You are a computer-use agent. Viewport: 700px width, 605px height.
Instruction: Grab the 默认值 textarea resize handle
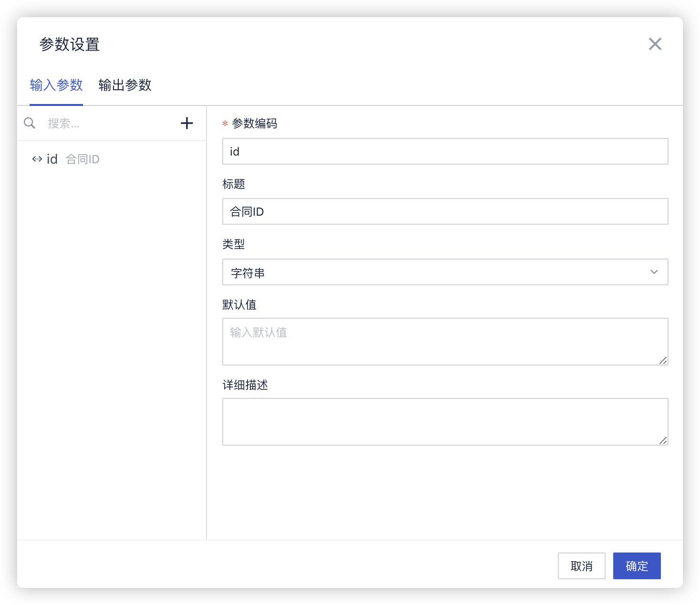pos(663,360)
